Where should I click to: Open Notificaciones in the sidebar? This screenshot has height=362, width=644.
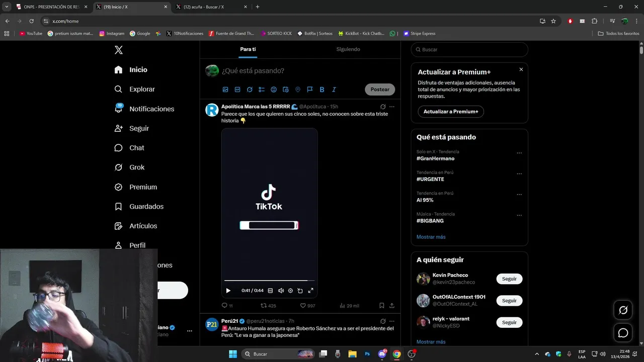pyautogui.click(x=144, y=109)
